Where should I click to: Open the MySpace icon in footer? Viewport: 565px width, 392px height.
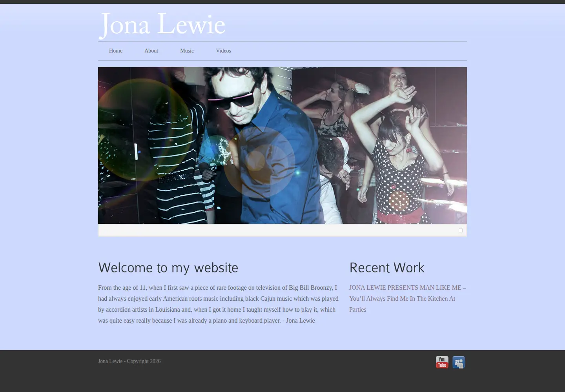pyautogui.click(x=459, y=362)
